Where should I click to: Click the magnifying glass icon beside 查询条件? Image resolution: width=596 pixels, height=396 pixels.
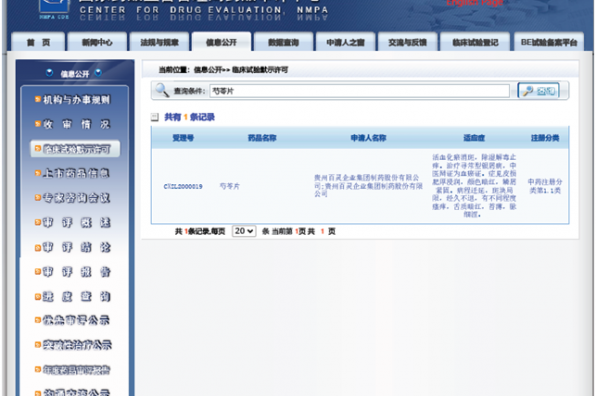tap(162, 90)
